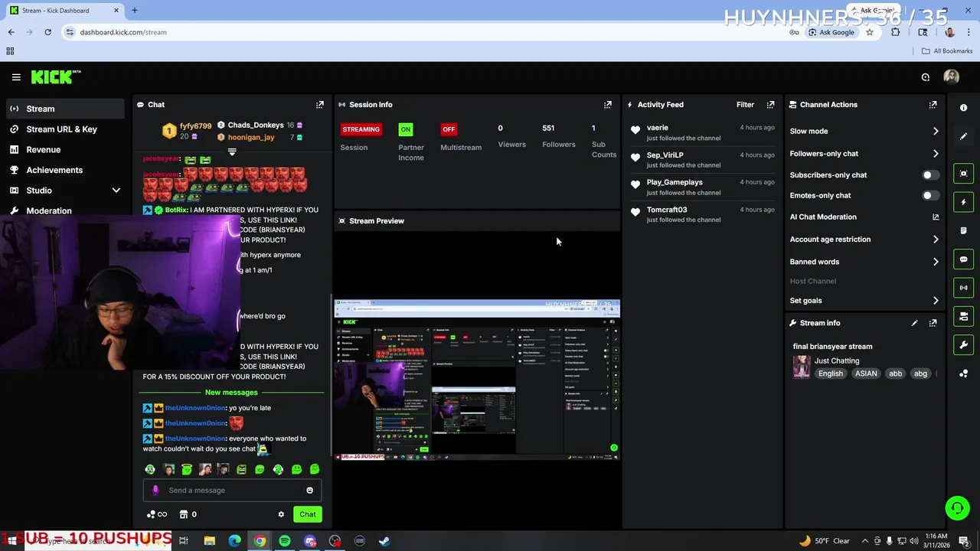980x551 pixels.
Task: Toggle Subscribers-only chat
Action: pyautogui.click(x=930, y=175)
